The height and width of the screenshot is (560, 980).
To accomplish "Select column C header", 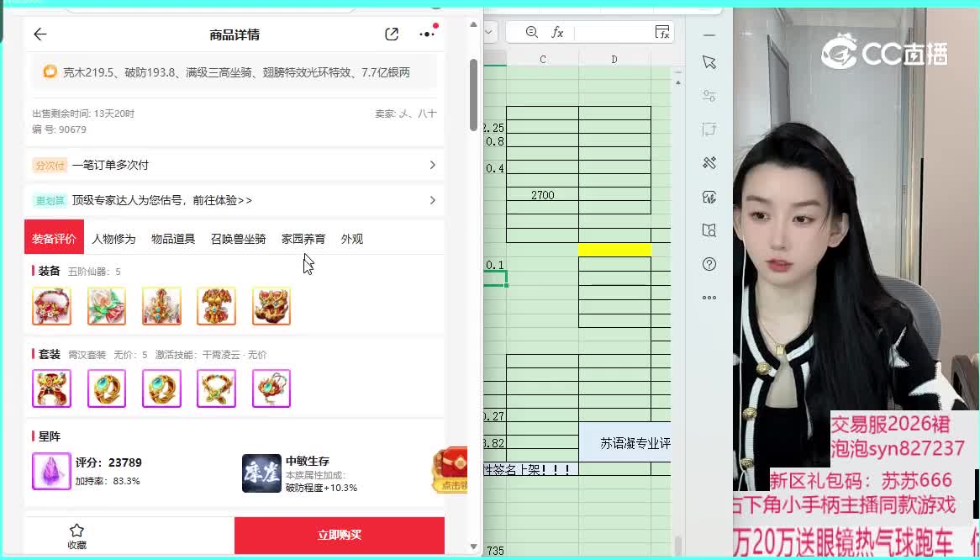I will click(542, 60).
